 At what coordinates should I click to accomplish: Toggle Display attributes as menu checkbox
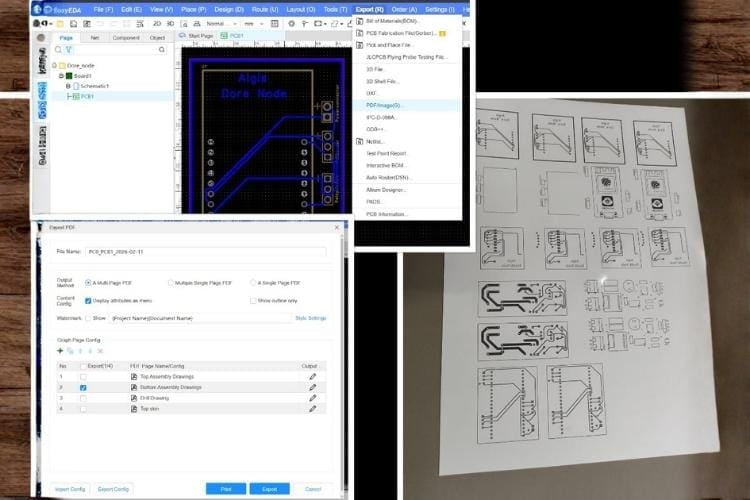88,300
